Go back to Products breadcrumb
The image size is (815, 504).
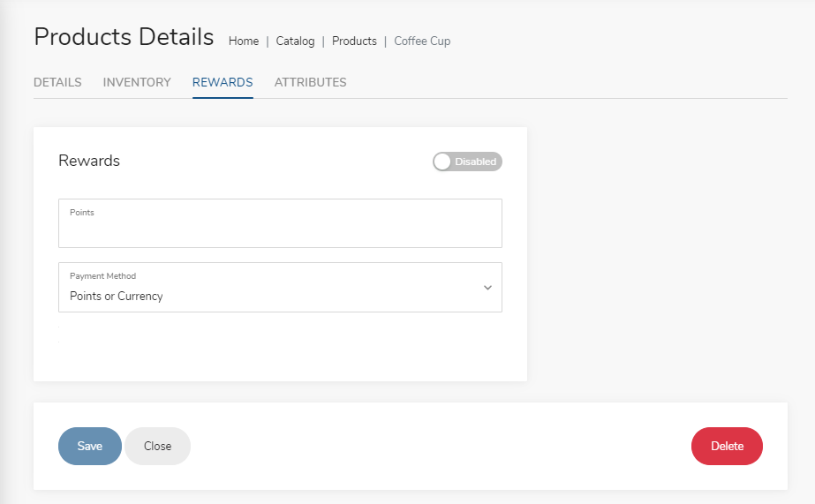(354, 41)
